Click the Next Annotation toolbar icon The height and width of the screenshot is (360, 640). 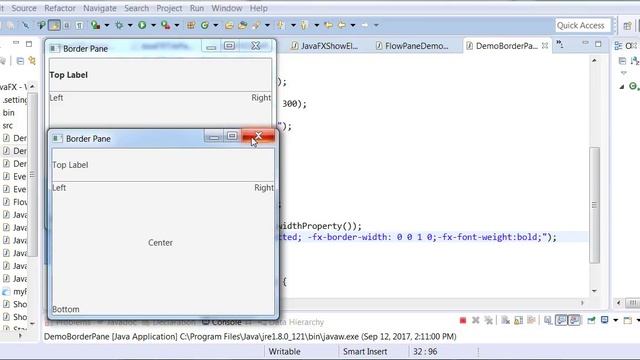click(x=280, y=25)
